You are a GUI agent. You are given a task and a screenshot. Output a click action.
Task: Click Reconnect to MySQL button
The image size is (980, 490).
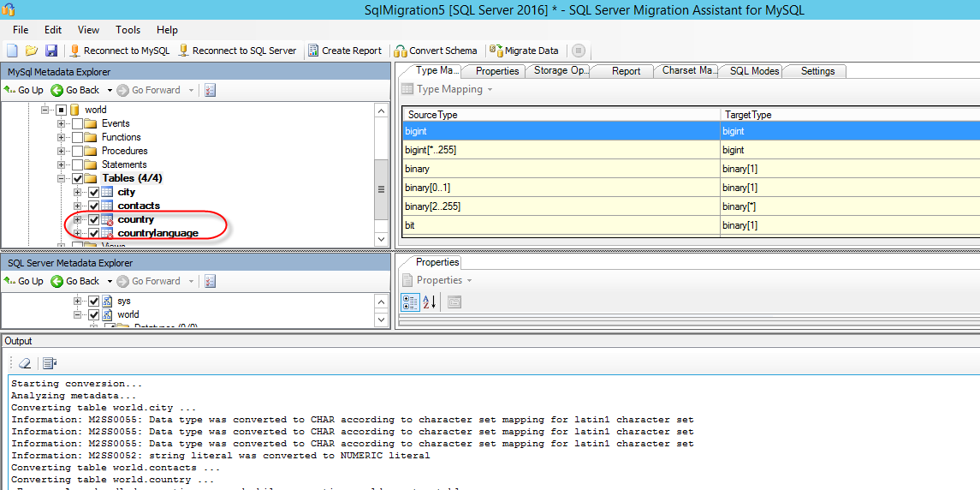[119, 51]
